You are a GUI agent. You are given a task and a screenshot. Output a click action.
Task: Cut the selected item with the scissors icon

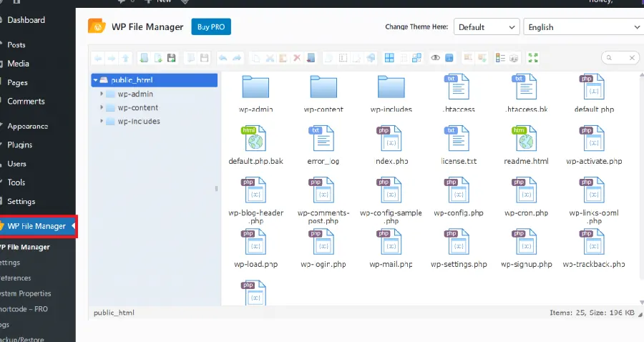270,58
